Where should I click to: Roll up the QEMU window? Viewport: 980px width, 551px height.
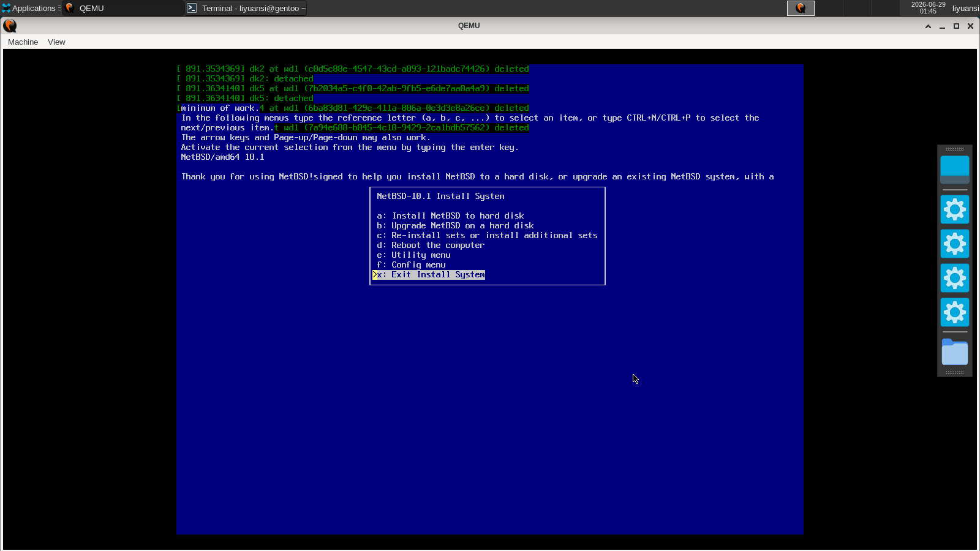[928, 26]
